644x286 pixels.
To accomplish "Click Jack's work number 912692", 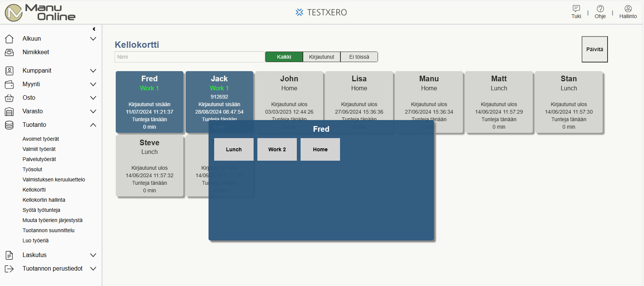I will pyautogui.click(x=219, y=97).
